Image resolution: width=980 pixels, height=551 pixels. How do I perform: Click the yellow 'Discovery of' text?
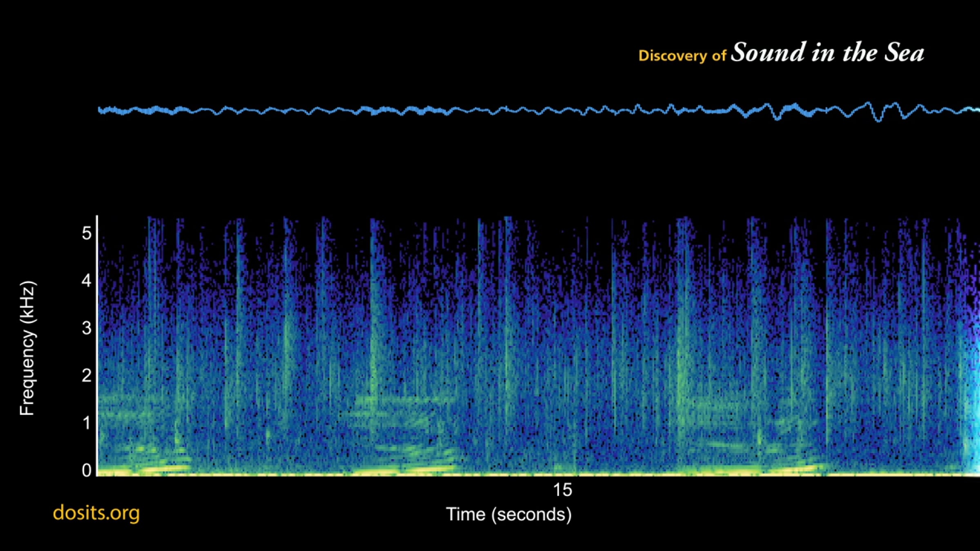click(682, 56)
